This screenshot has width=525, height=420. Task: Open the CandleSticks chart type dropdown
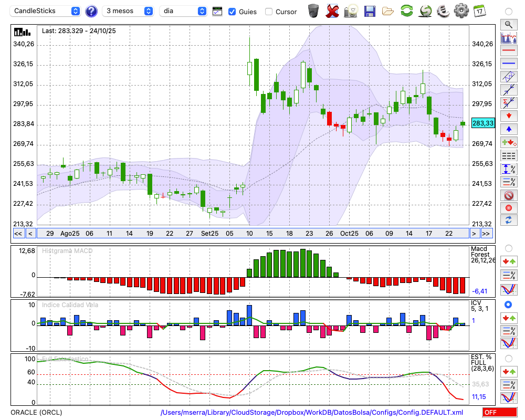(46, 11)
